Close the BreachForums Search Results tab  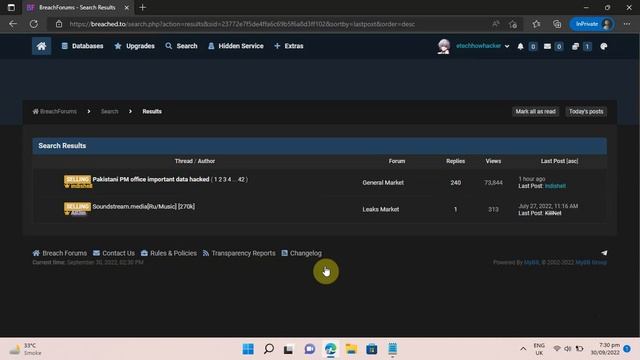pos(127,7)
